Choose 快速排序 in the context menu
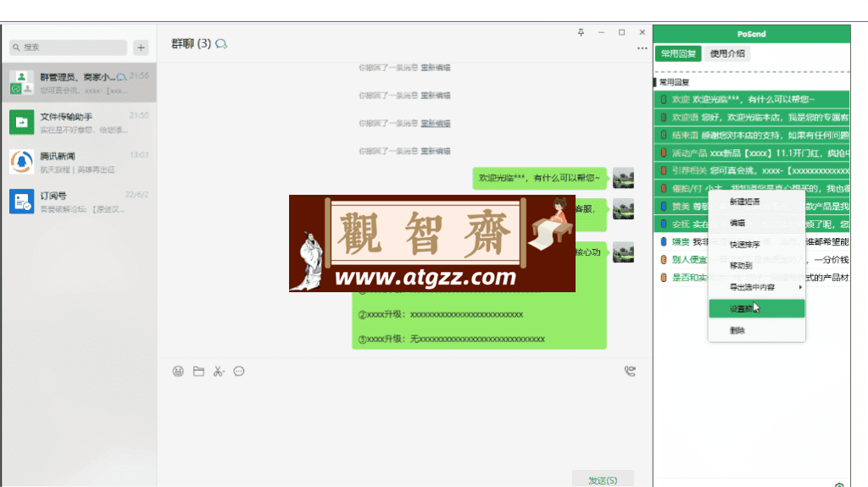 pos(756,244)
